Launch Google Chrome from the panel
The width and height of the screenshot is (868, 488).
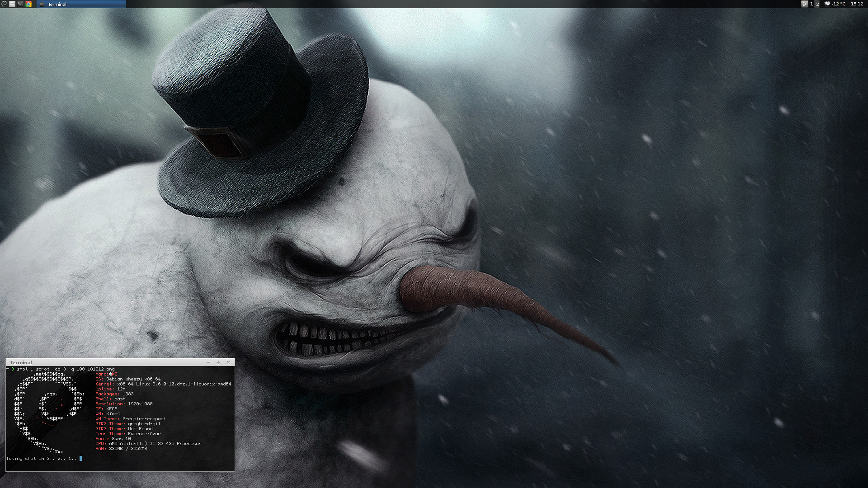click(28, 4)
